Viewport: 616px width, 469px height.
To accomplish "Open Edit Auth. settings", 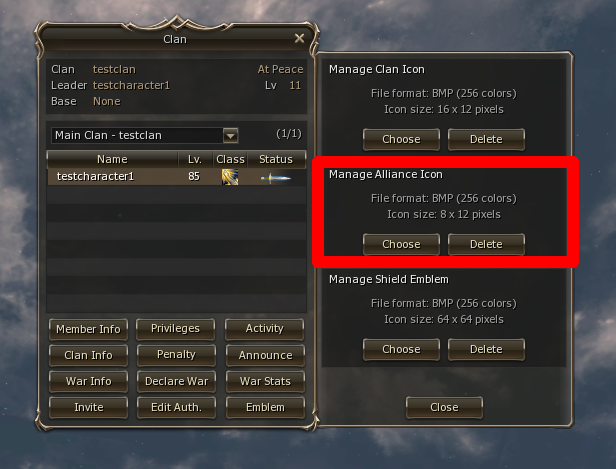I will pyautogui.click(x=176, y=407).
